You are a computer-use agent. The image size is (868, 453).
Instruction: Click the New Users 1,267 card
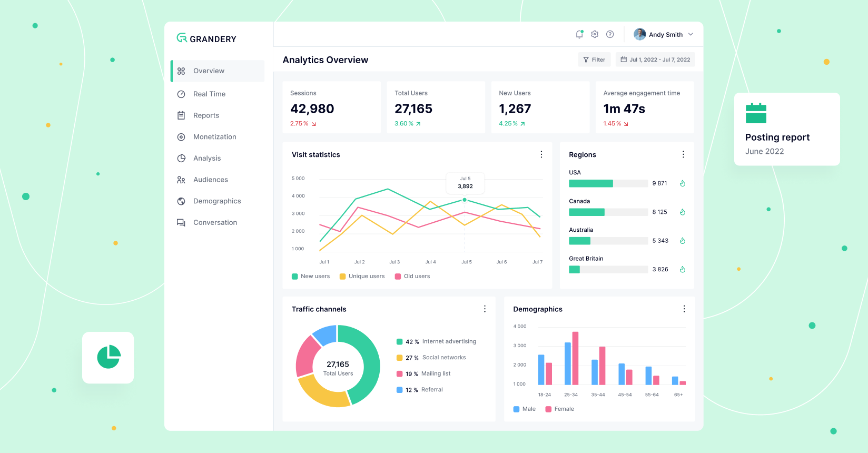click(x=540, y=107)
